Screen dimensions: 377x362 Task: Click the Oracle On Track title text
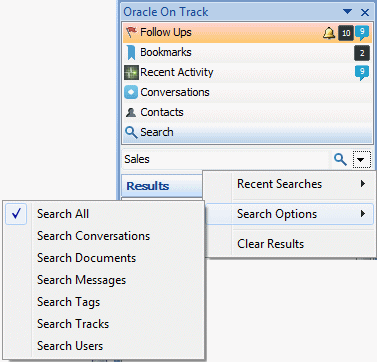pyautogui.click(x=166, y=12)
